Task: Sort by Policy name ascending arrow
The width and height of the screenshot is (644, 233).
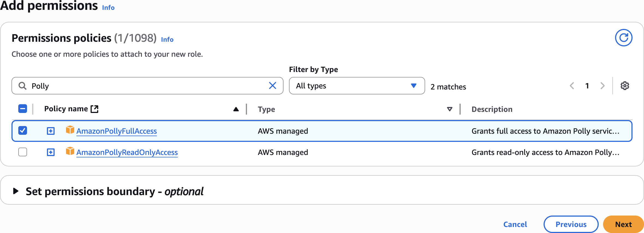Action: click(236, 109)
